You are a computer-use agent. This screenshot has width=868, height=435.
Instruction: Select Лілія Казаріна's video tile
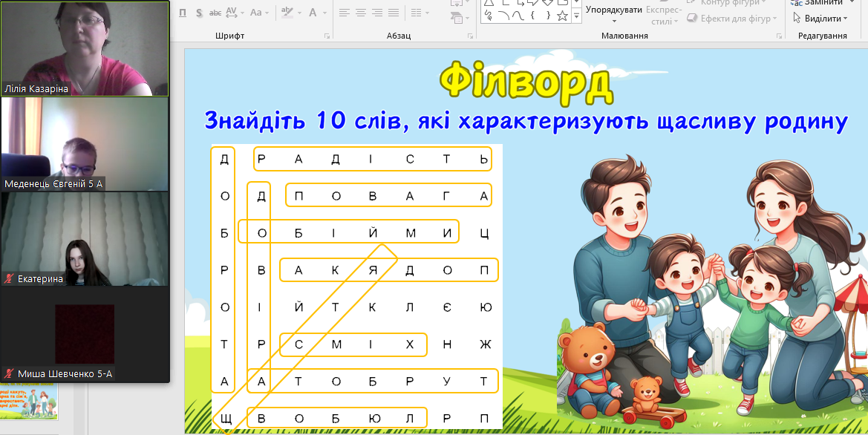[x=85, y=49]
